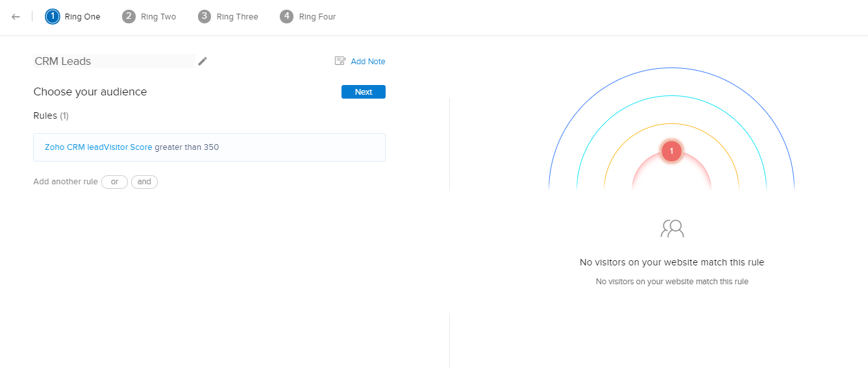Open the Zoho CRM leadVisitor Score rule

pos(209,147)
